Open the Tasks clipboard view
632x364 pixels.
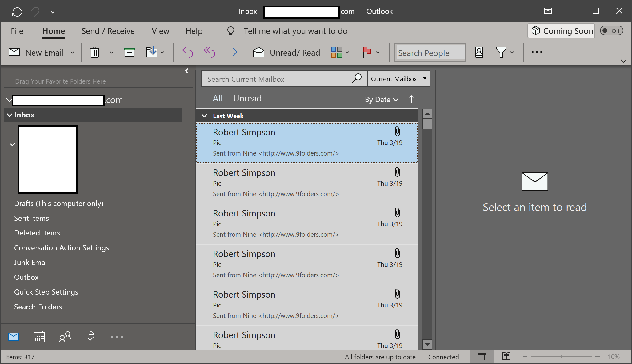pos(91,337)
